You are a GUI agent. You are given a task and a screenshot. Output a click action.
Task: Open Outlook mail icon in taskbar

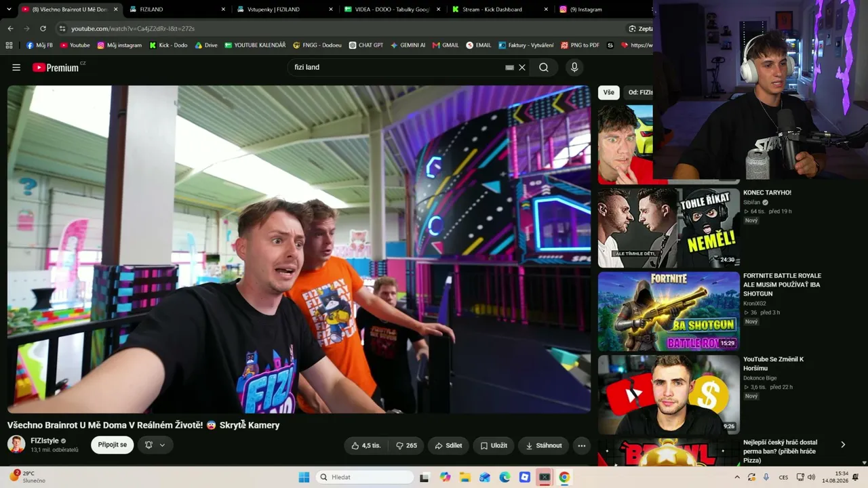[x=485, y=477]
